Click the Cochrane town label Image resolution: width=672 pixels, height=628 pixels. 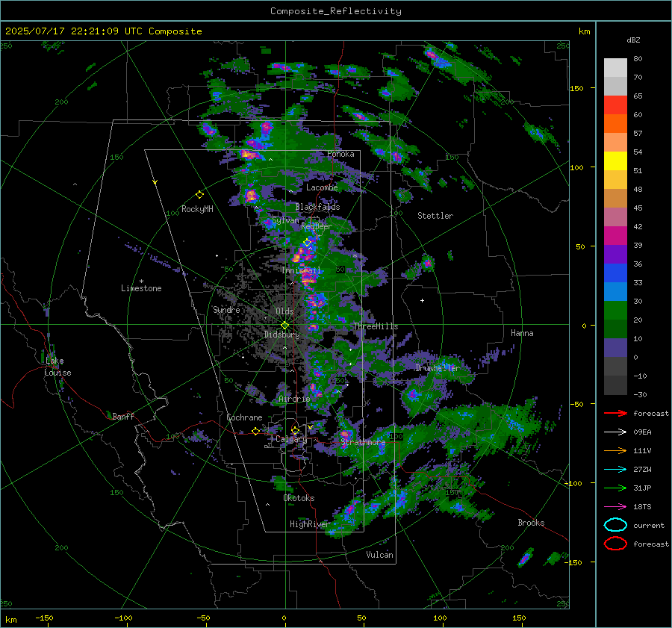point(244,417)
